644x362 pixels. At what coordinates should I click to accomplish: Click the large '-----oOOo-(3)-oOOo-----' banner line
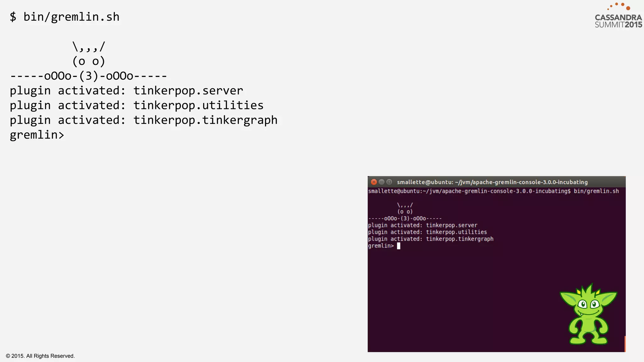point(89,76)
